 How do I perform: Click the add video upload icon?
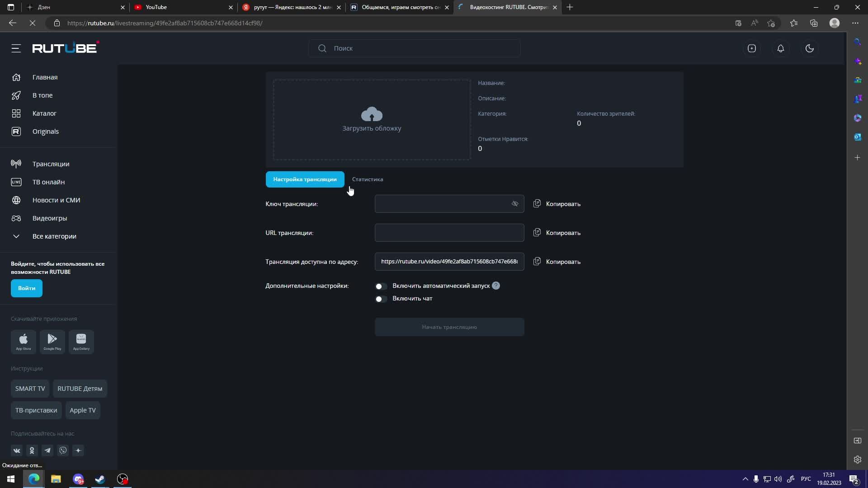point(751,48)
